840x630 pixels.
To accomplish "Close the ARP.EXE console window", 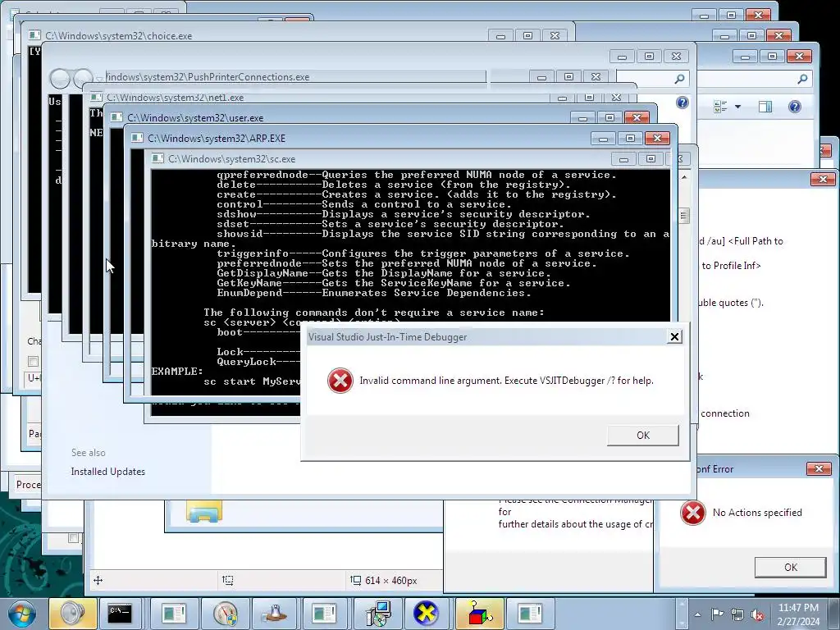I will click(657, 138).
